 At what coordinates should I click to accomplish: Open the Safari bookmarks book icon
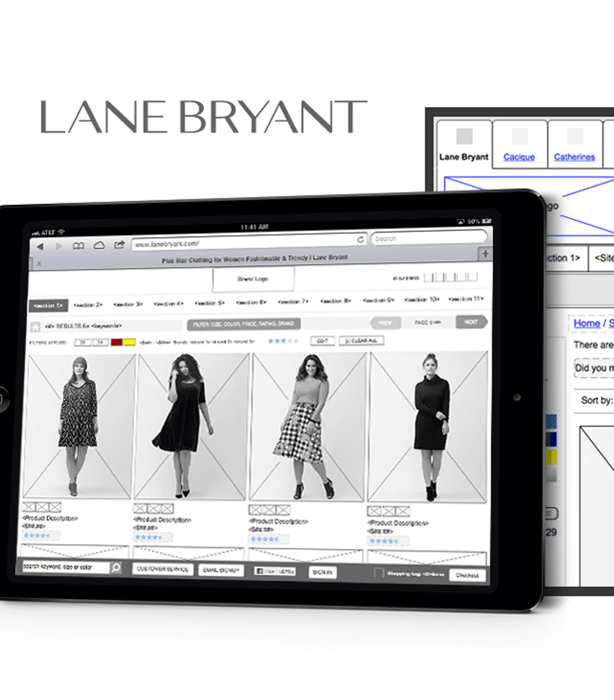tap(78, 245)
